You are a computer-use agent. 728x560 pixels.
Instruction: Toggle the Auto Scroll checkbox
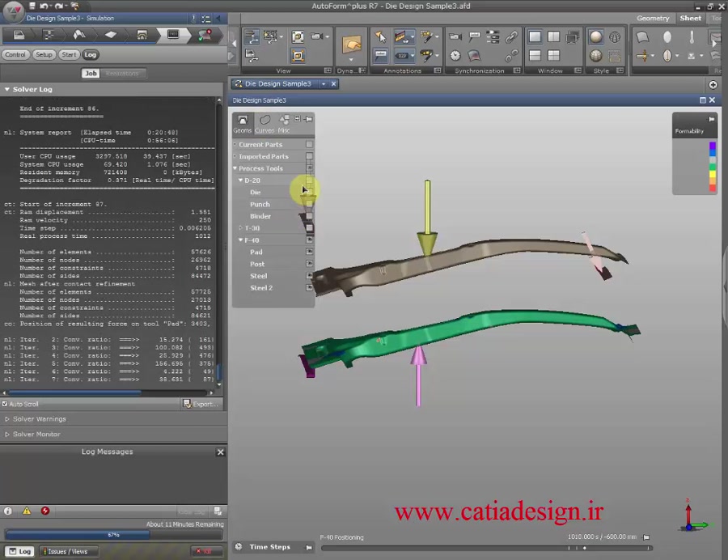[x=5, y=404]
